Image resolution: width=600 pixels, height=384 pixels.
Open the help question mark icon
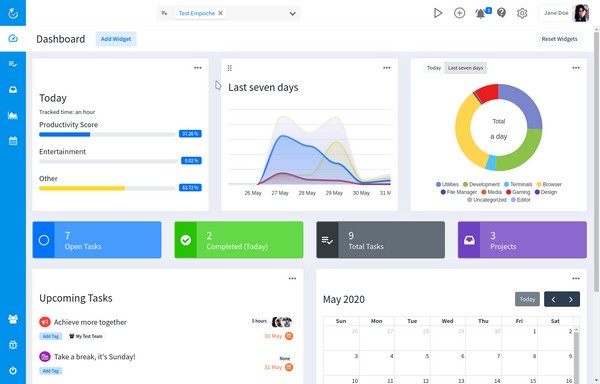tap(501, 13)
